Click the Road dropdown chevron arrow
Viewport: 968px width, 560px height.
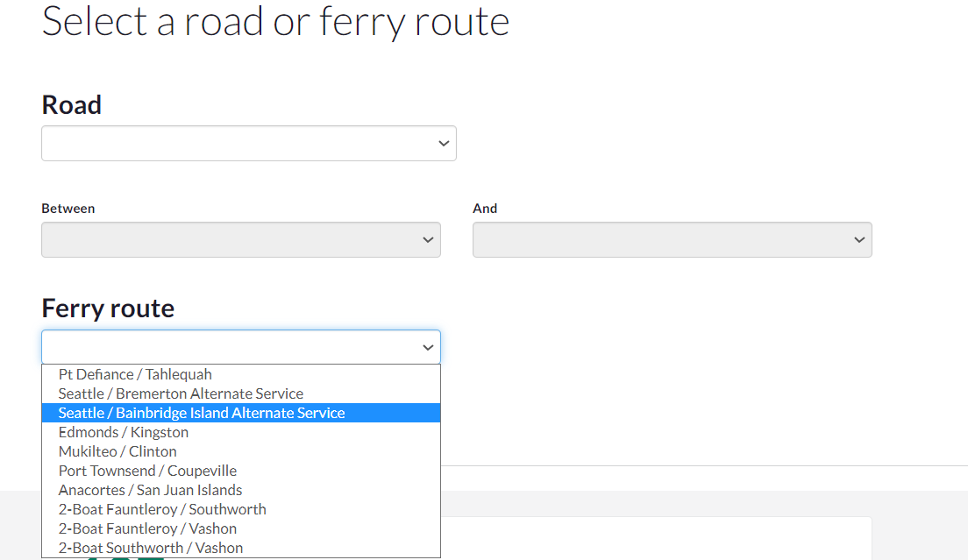(x=444, y=144)
